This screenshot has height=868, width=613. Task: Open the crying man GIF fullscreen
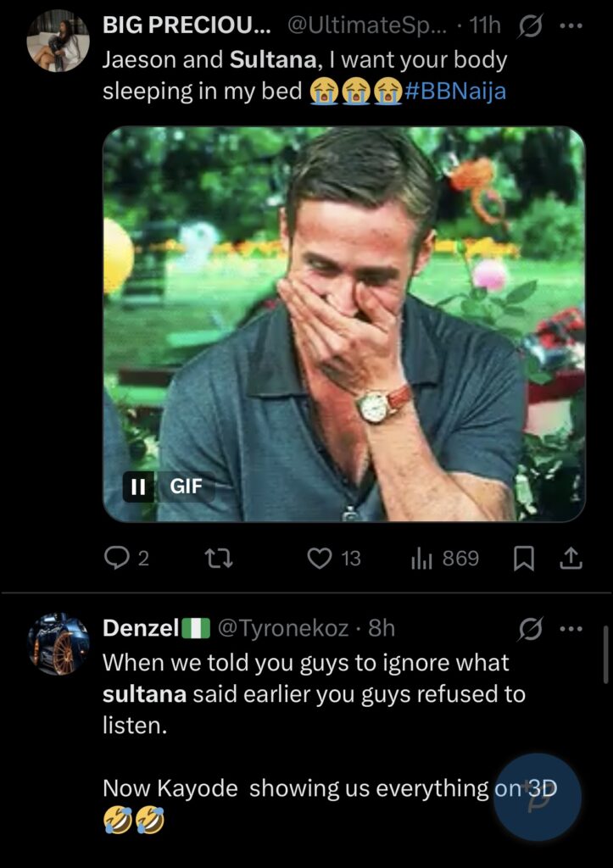pyautogui.click(x=343, y=322)
